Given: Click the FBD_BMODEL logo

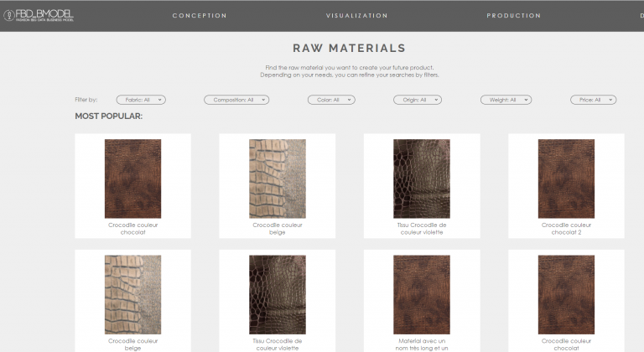Looking at the screenshot, I should [x=38, y=15].
